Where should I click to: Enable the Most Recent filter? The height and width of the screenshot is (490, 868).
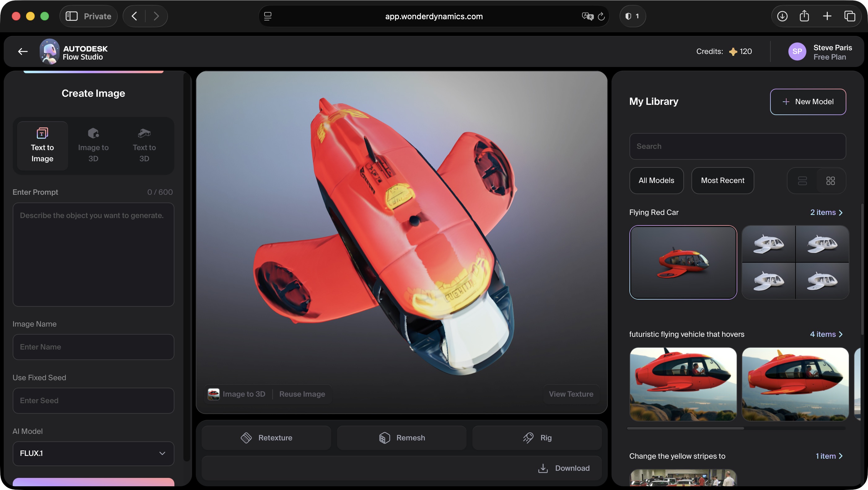(723, 181)
